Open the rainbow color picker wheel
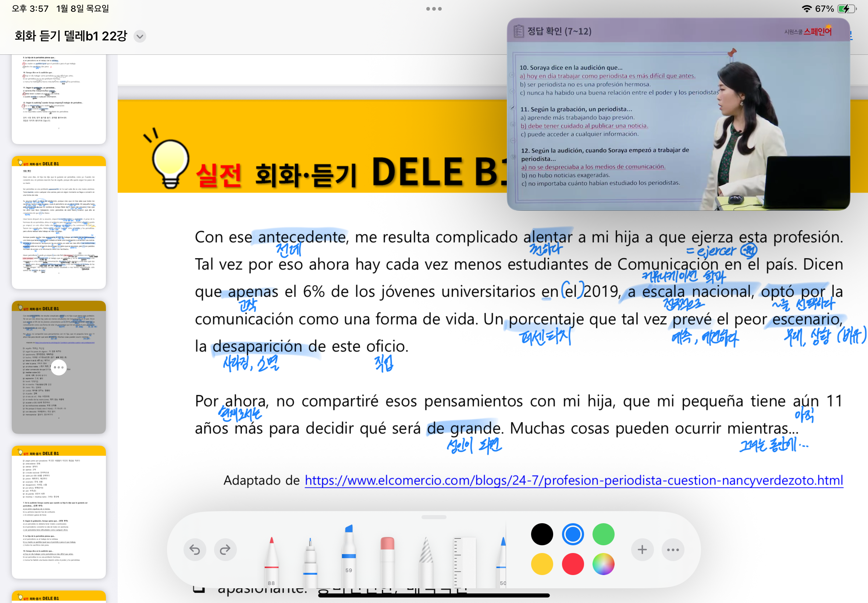The image size is (868, 603). (x=603, y=564)
